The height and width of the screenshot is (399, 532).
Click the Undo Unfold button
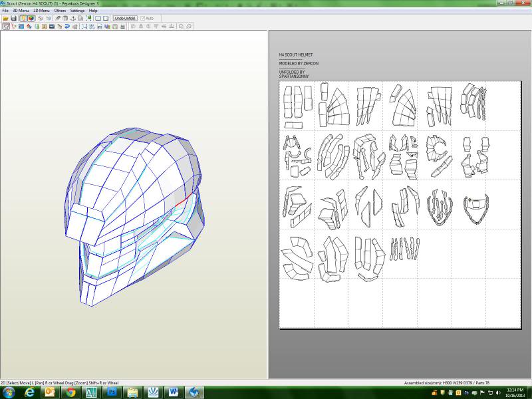[x=125, y=19]
